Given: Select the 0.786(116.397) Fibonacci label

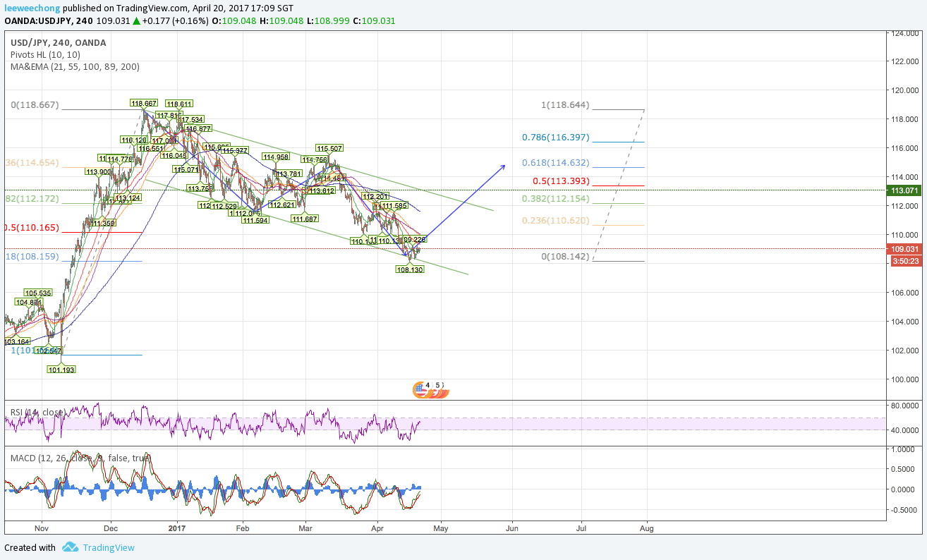Looking at the screenshot, I should click(x=556, y=138).
